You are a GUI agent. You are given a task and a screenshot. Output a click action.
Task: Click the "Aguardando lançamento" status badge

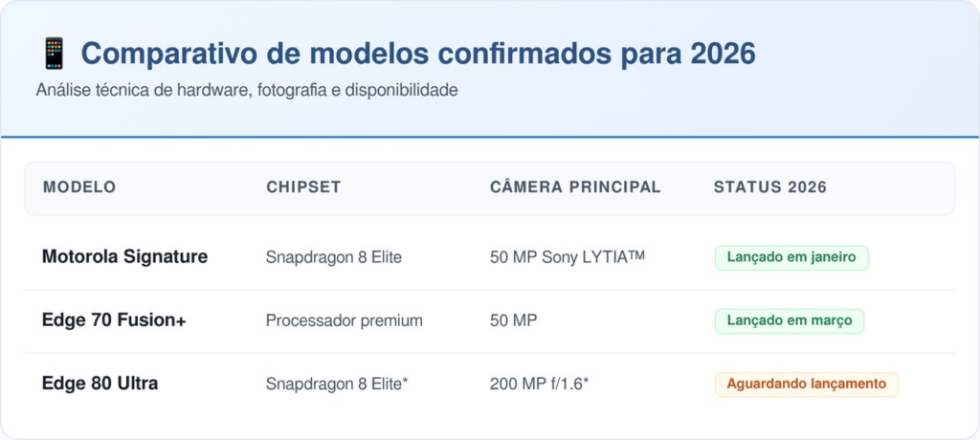coord(806,385)
